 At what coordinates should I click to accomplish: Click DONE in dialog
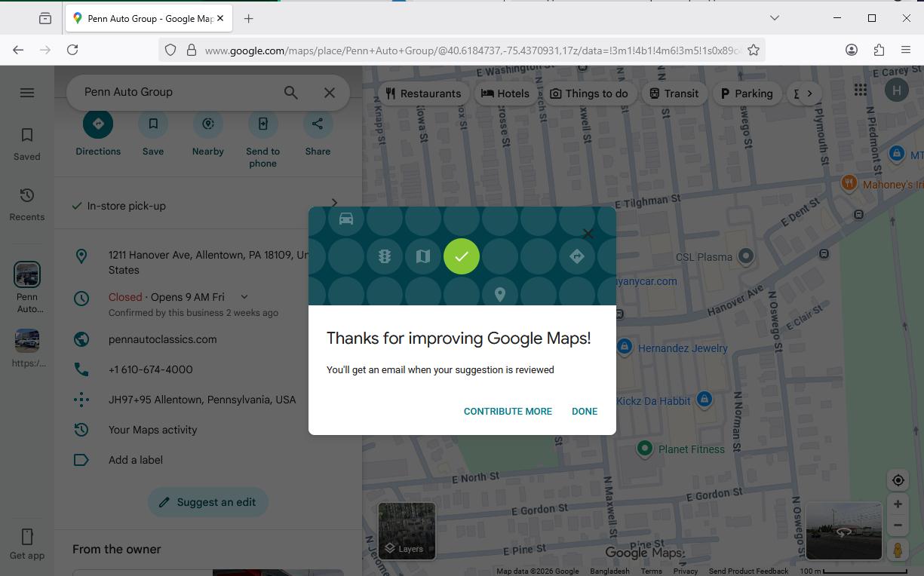pos(585,412)
